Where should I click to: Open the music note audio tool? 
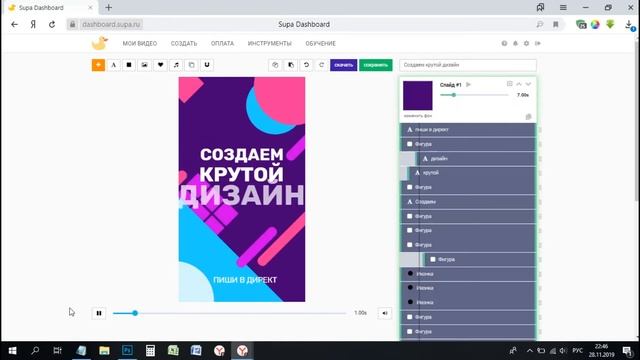pos(176,65)
